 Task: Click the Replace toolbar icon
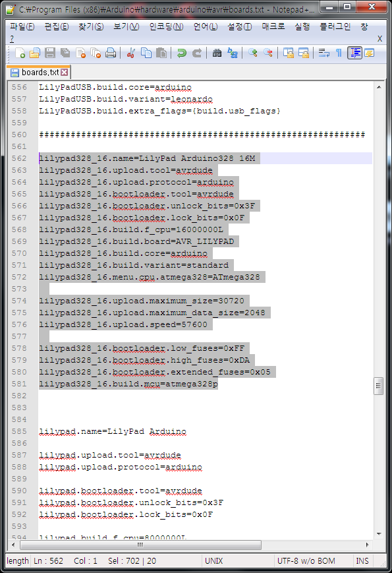(x=232, y=53)
